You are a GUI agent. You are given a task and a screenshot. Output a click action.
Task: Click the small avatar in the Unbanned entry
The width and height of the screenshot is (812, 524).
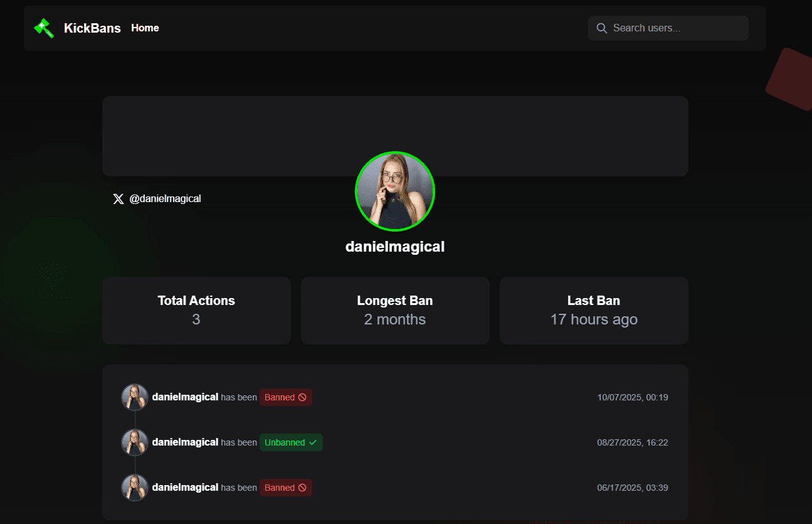click(135, 442)
